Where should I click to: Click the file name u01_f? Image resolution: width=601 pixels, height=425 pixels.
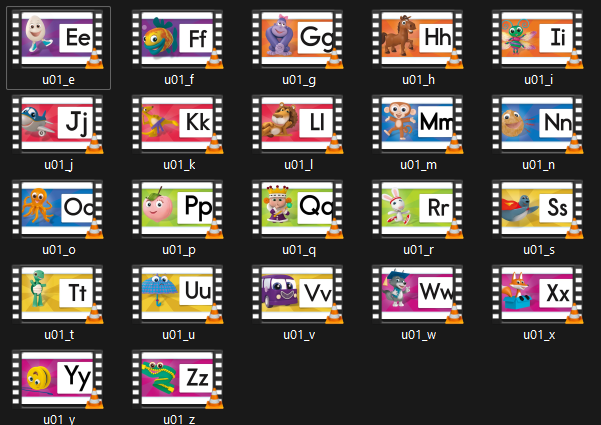point(179,80)
